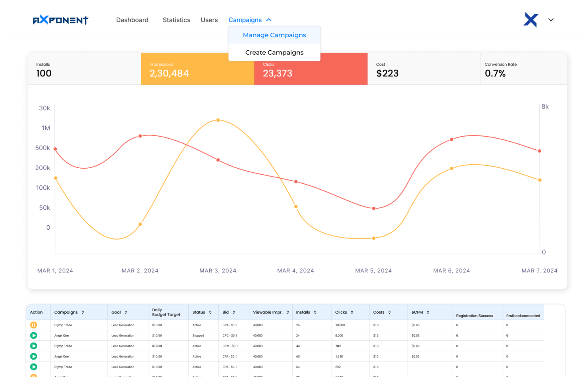Sort the table by Campaigns column arrows
Viewport: 588px width, 377px height.
[x=83, y=312]
